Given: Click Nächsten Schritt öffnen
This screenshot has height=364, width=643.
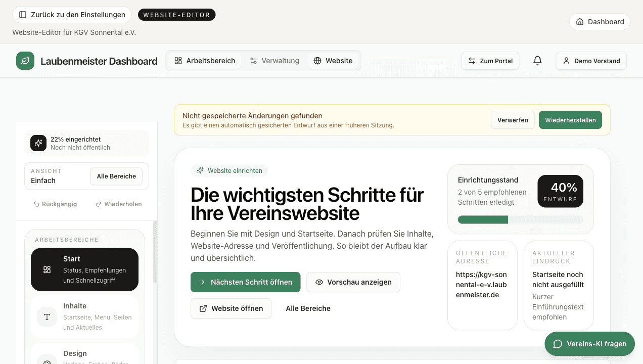Looking at the screenshot, I should pyautogui.click(x=246, y=282).
